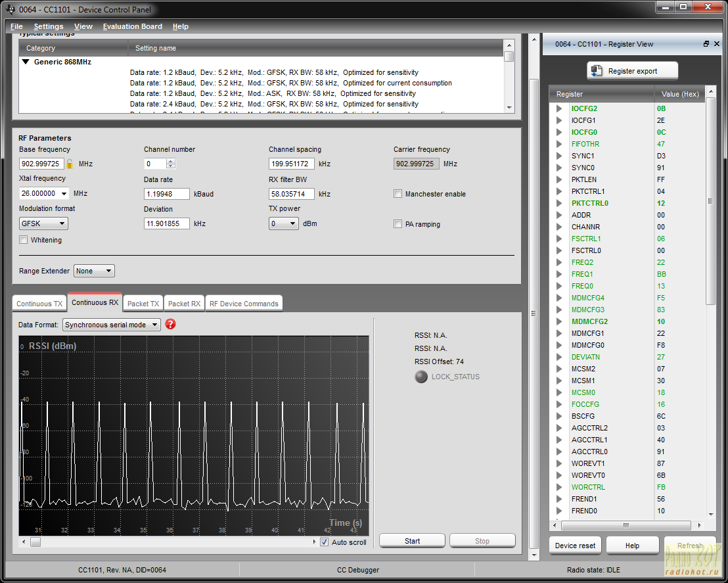
Task: Undock the Register View panel
Action: (x=706, y=43)
